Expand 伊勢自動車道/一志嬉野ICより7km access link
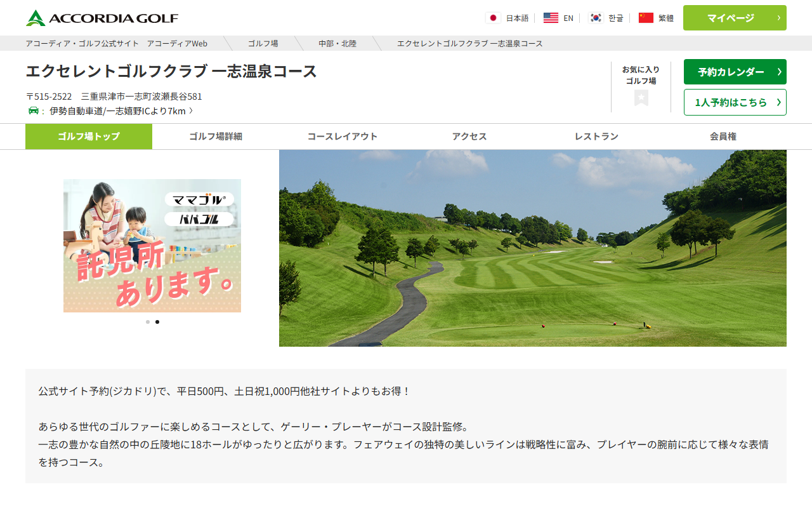 coord(121,111)
